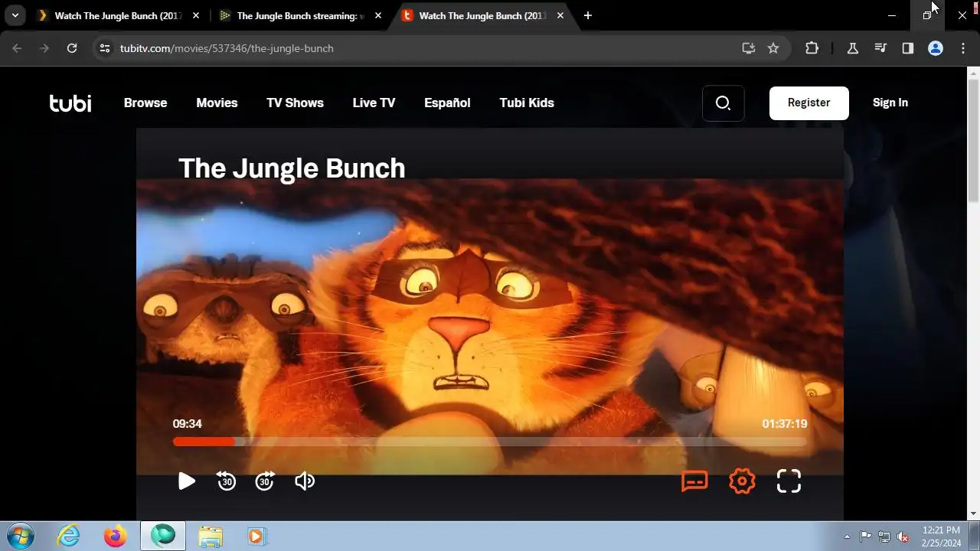Viewport: 980px width, 551px height.
Task: Open media player taskbar icon
Action: [x=256, y=536]
